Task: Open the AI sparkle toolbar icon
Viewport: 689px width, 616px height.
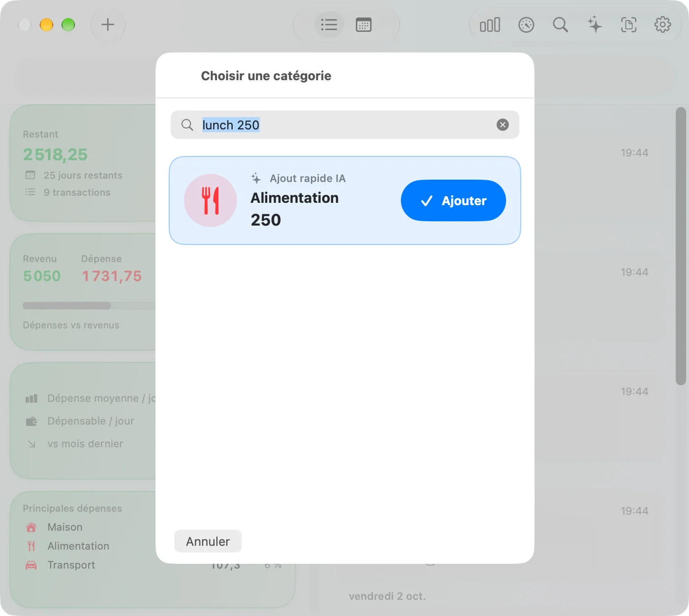Action: point(595,25)
